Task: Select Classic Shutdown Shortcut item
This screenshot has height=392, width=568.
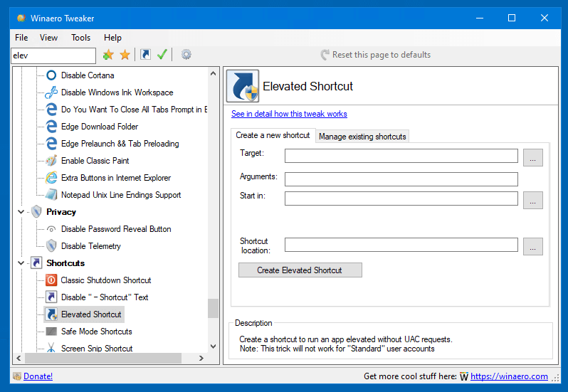Action: 106,280
